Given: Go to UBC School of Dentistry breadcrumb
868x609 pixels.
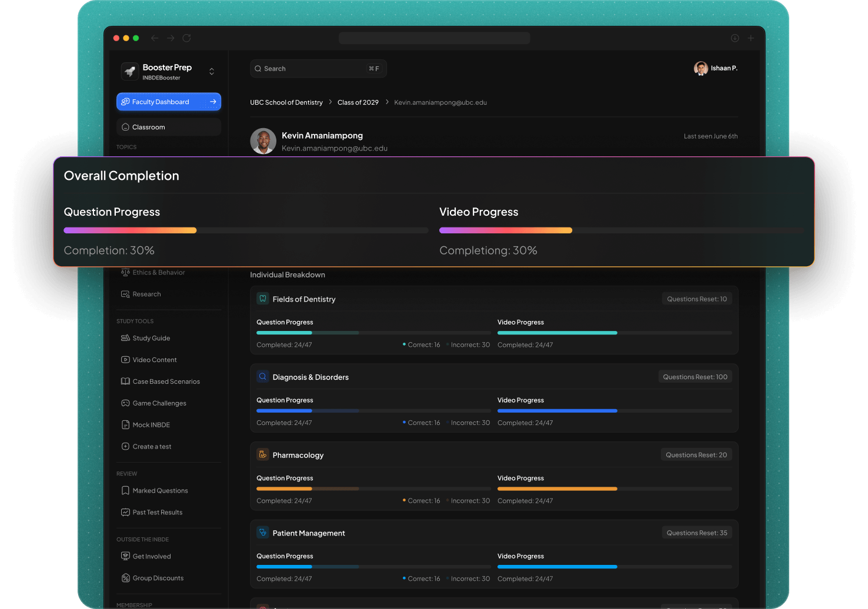Looking at the screenshot, I should [286, 102].
